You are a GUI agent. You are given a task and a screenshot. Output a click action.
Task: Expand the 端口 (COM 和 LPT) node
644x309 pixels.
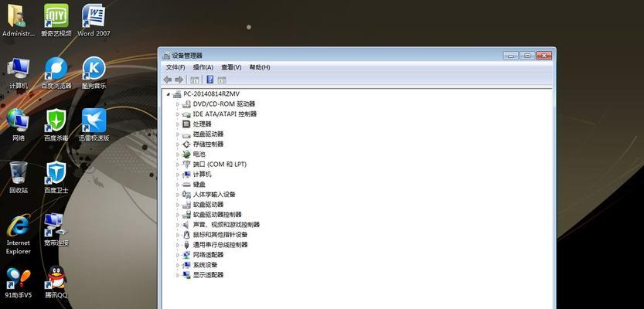click(x=178, y=165)
